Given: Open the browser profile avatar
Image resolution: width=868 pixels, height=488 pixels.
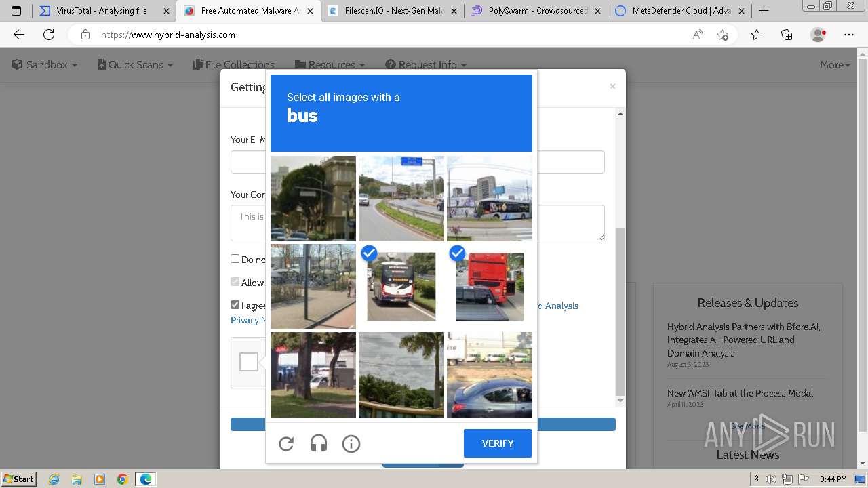Looking at the screenshot, I should [818, 35].
